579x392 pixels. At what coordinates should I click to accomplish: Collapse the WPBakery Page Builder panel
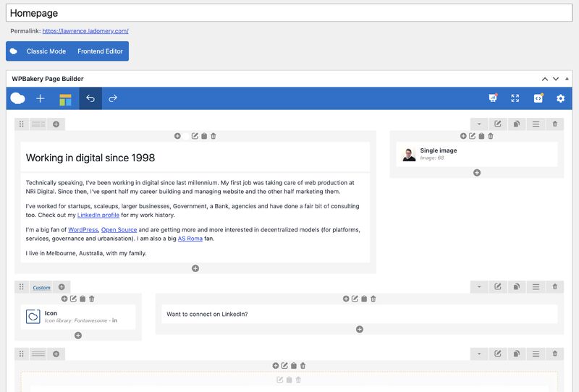pyautogui.click(x=567, y=79)
